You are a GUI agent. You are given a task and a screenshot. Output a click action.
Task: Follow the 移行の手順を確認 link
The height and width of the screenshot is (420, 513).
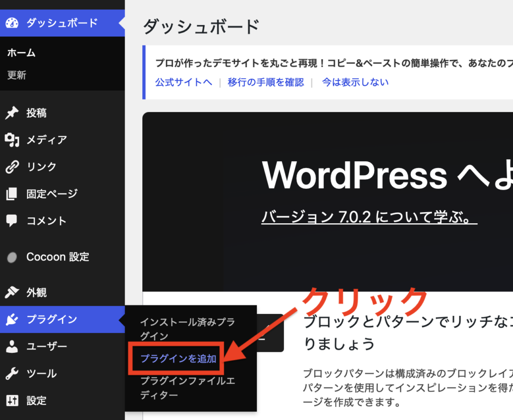pos(266,82)
